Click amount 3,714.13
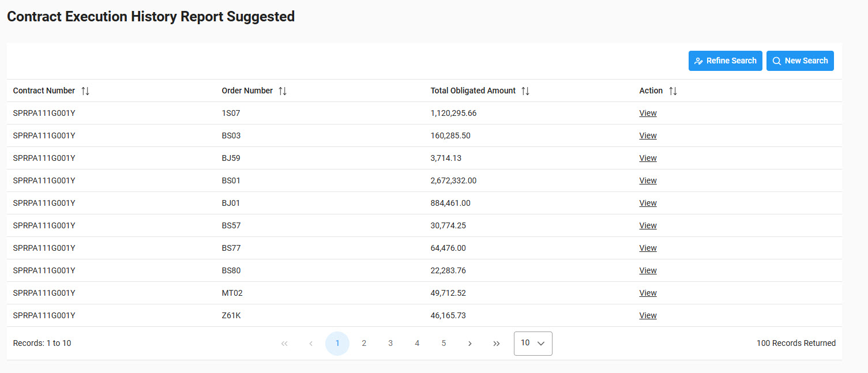 tap(446, 159)
